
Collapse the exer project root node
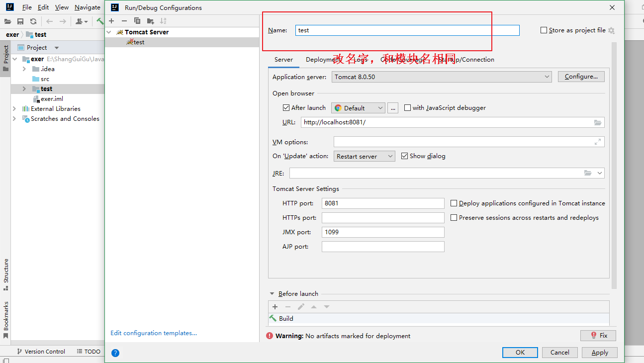(x=14, y=59)
